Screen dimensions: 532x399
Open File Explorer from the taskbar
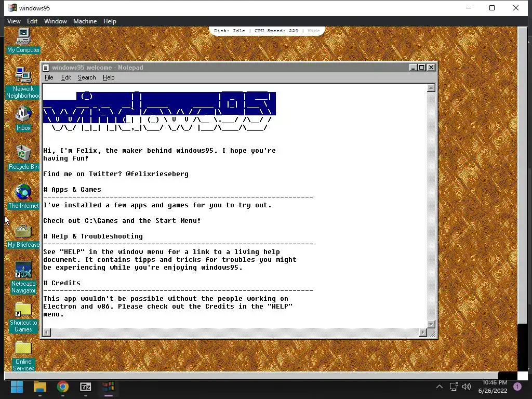tap(39, 387)
